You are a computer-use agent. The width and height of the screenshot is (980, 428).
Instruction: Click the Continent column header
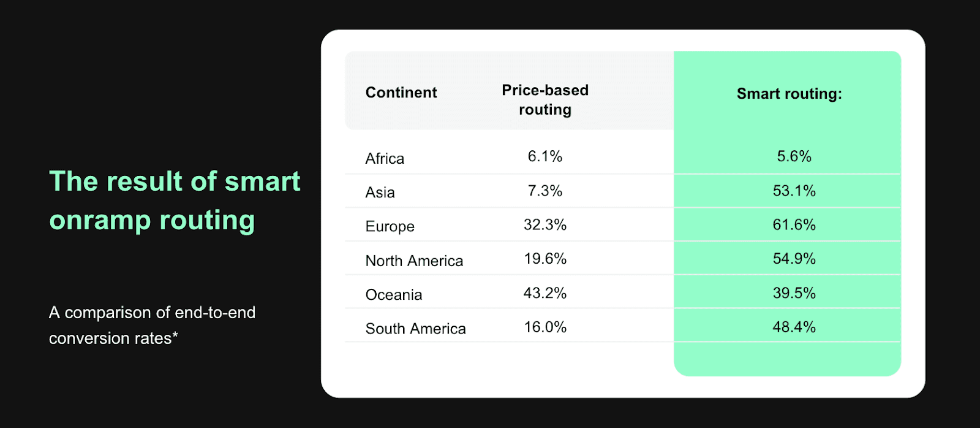coord(401,93)
